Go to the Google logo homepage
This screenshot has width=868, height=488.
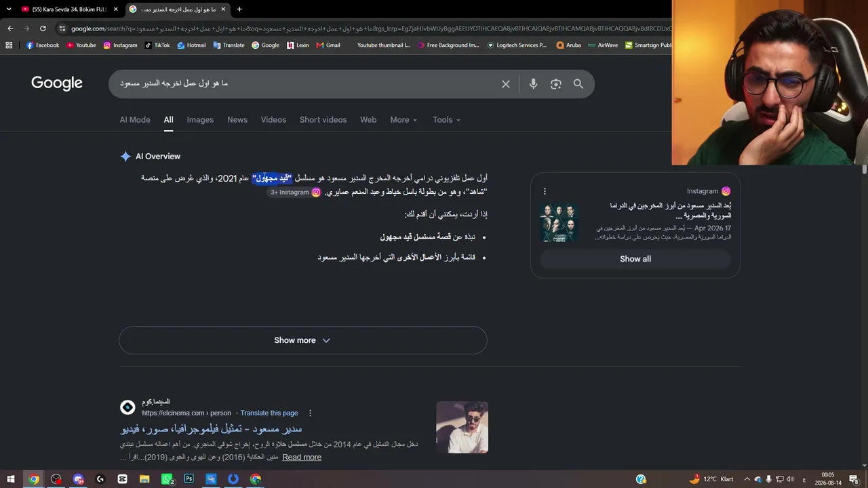click(57, 83)
